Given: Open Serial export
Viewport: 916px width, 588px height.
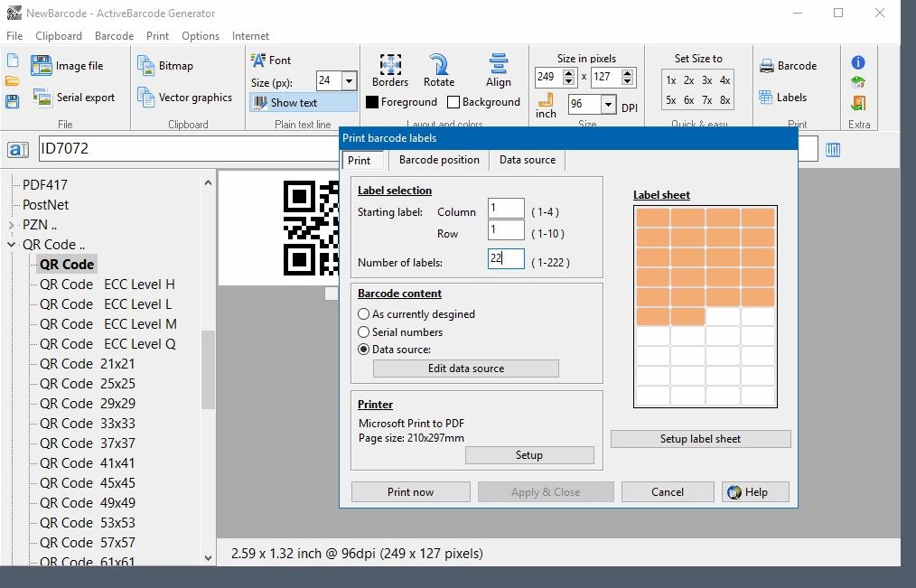Looking at the screenshot, I should 73,98.
